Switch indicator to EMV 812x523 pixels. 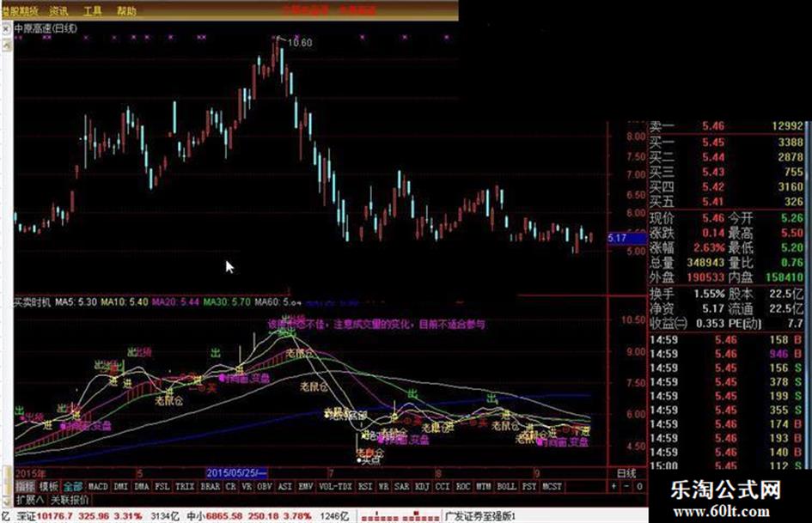point(306,486)
